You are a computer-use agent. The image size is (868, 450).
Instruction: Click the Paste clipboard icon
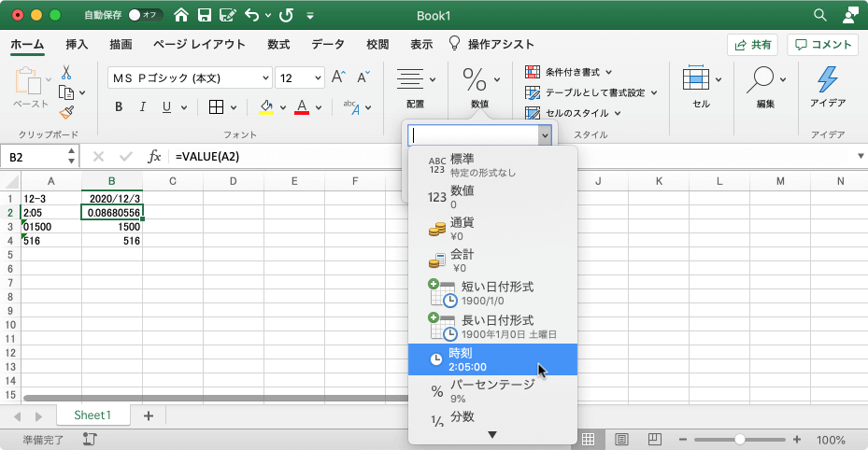tap(28, 80)
